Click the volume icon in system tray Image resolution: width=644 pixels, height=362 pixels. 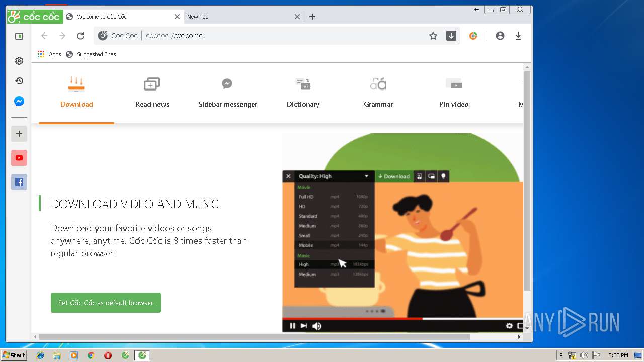click(x=584, y=355)
